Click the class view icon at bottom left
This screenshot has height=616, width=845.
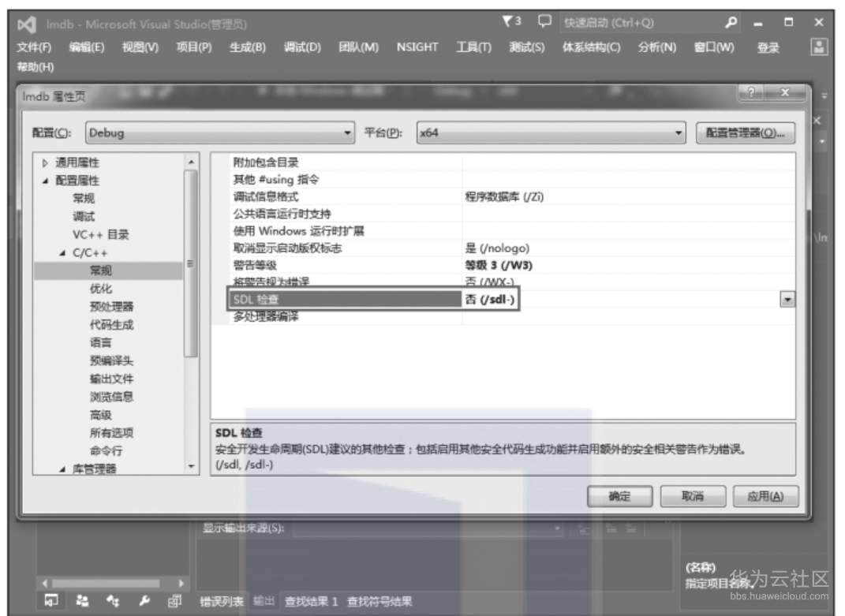[113, 600]
